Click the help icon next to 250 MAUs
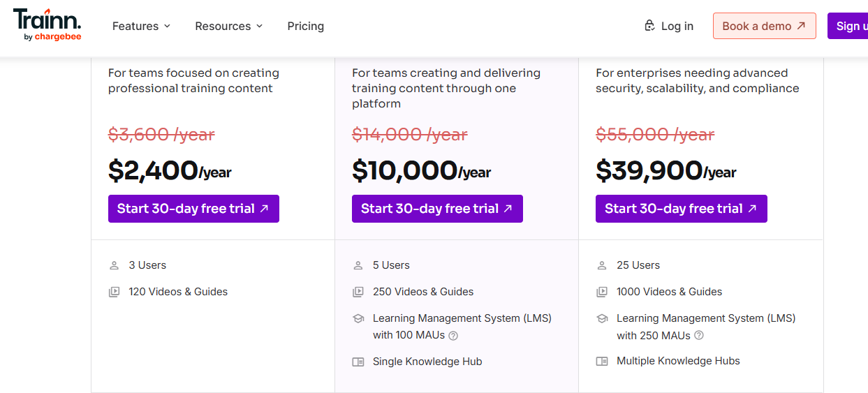This screenshot has height=393, width=868. (699, 335)
